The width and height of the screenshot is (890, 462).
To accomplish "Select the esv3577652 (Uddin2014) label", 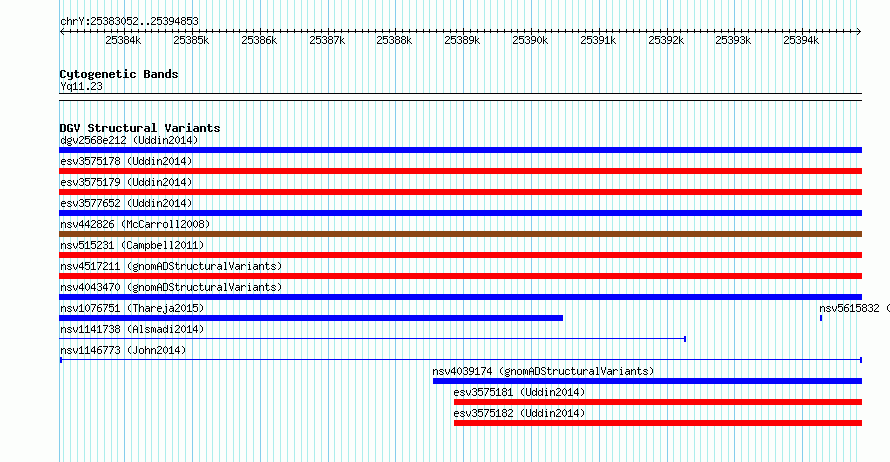I will (x=126, y=203).
